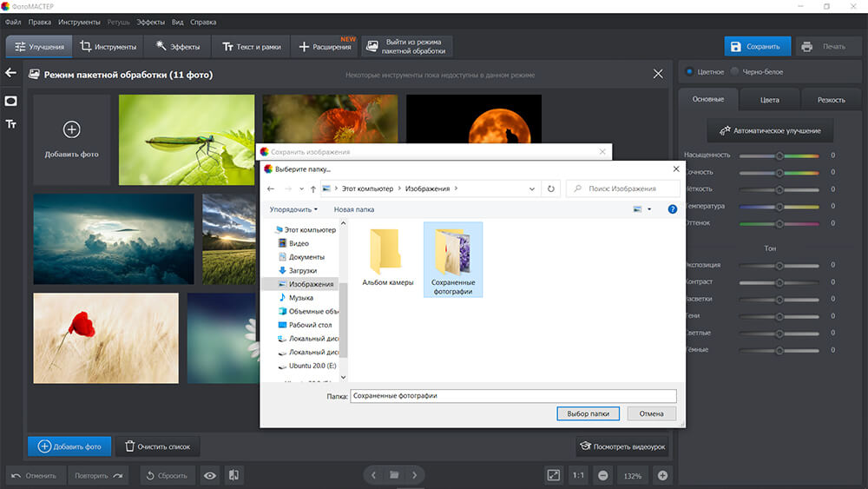Image resolution: width=868 pixels, height=489 pixels.
Task: Click the refresh icon in folder dialog
Action: [551, 188]
